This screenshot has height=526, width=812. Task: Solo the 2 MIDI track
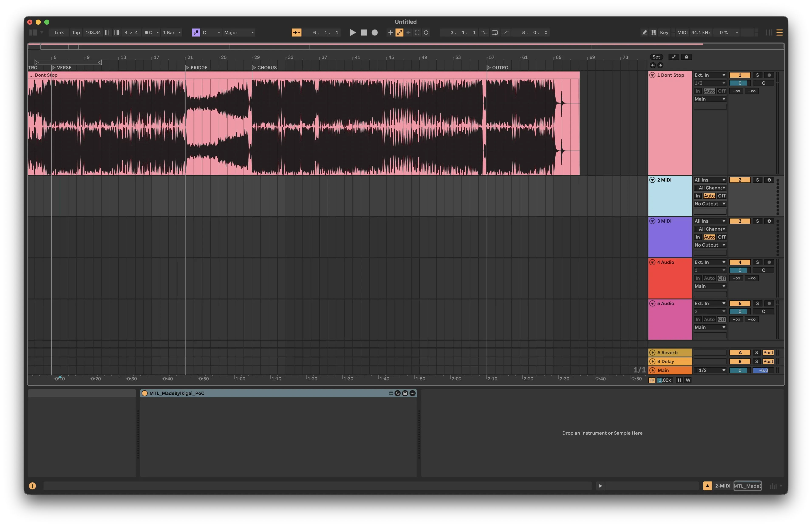(x=757, y=180)
